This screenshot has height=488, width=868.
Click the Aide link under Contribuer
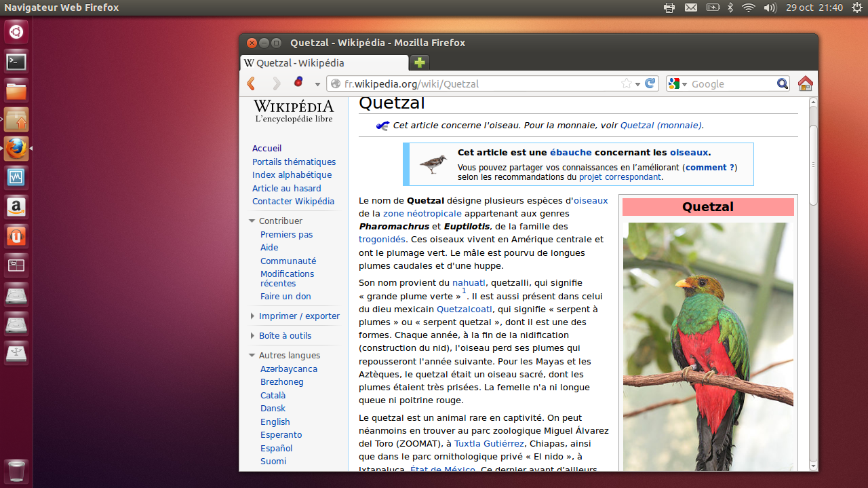click(269, 247)
